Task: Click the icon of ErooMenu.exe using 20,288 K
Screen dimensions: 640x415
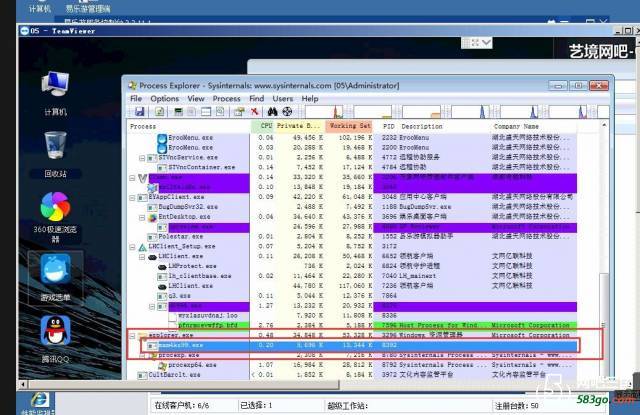Action: click(x=162, y=148)
